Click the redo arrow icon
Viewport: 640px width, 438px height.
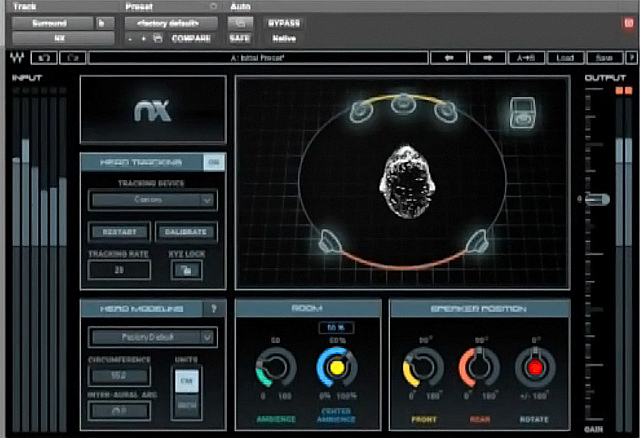pos(73,58)
